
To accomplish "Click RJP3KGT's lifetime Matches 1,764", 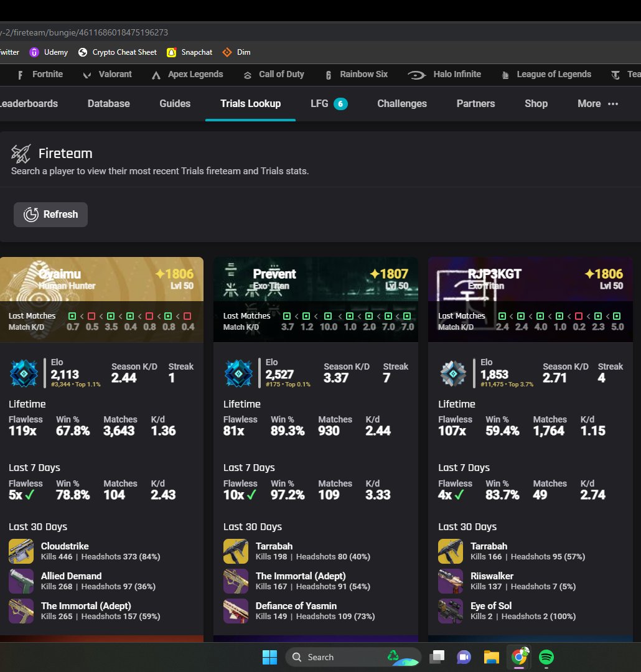I will (548, 431).
